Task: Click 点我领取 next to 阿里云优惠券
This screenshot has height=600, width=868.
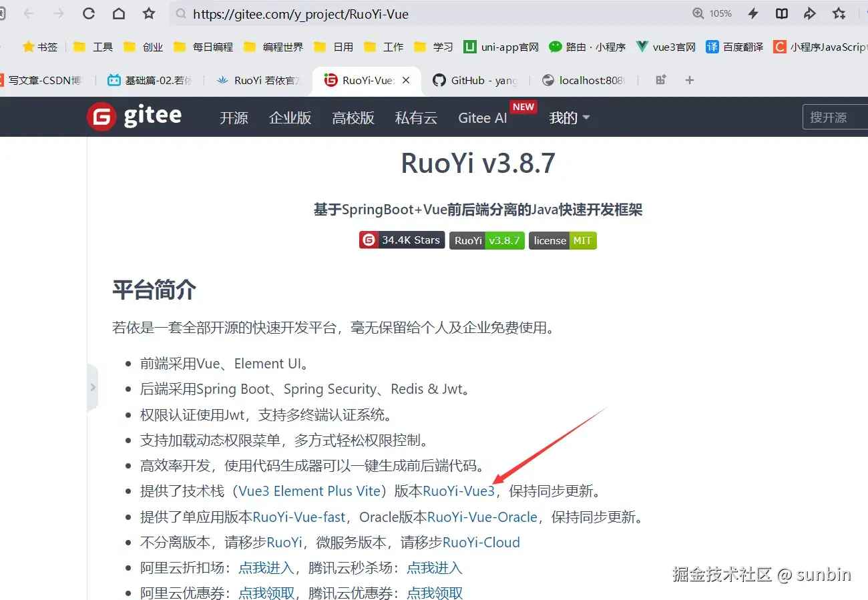Action: 266,593
